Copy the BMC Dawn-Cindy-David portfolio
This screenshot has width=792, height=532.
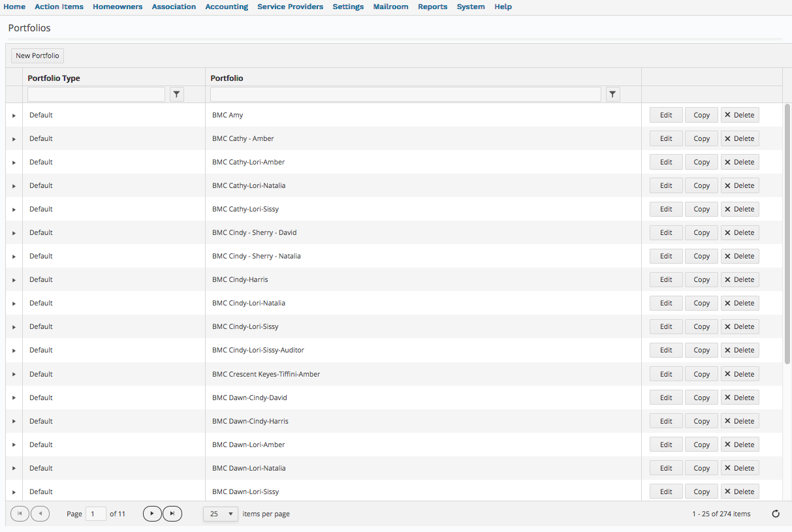click(701, 398)
